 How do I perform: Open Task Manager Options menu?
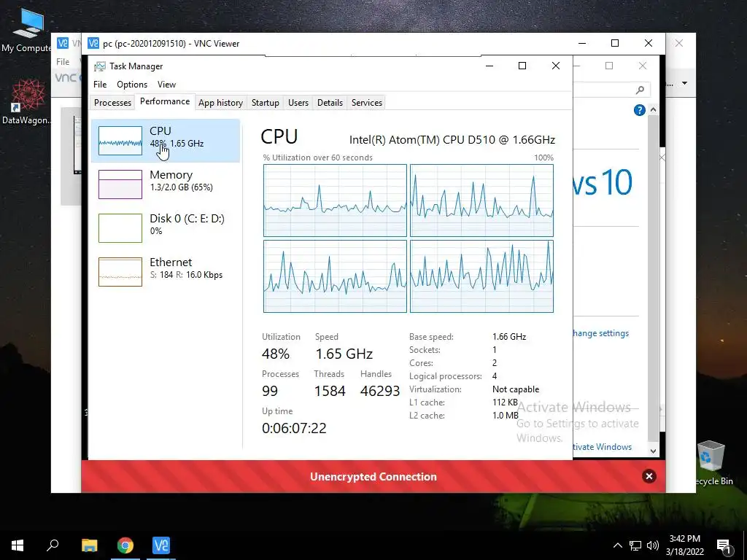(x=132, y=85)
